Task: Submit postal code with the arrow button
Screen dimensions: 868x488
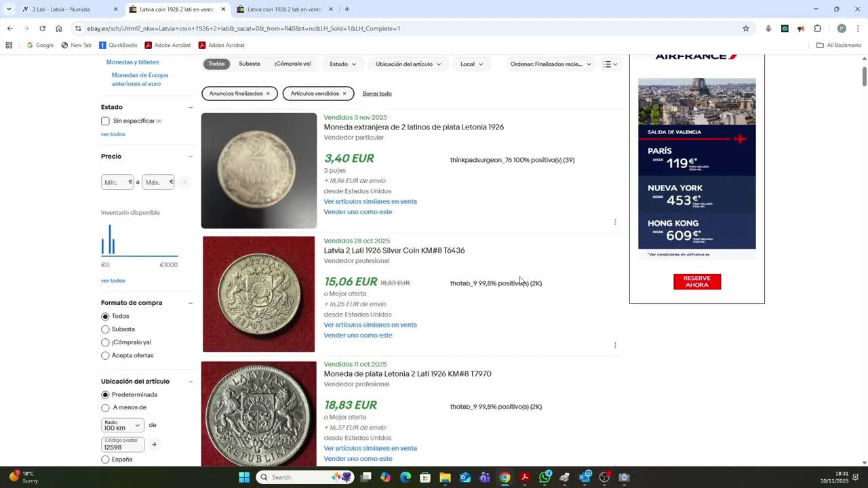Action: click(x=154, y=445)
